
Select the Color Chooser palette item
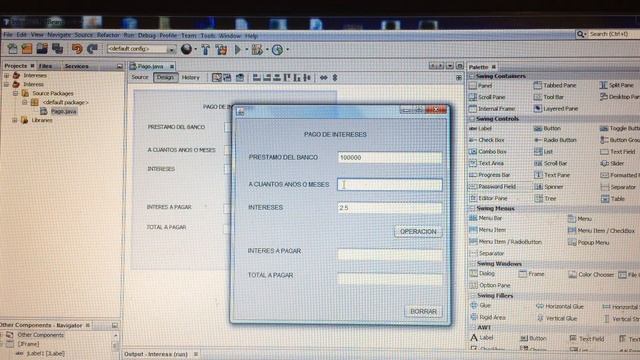pyautogui.click(x=591, y=274)
